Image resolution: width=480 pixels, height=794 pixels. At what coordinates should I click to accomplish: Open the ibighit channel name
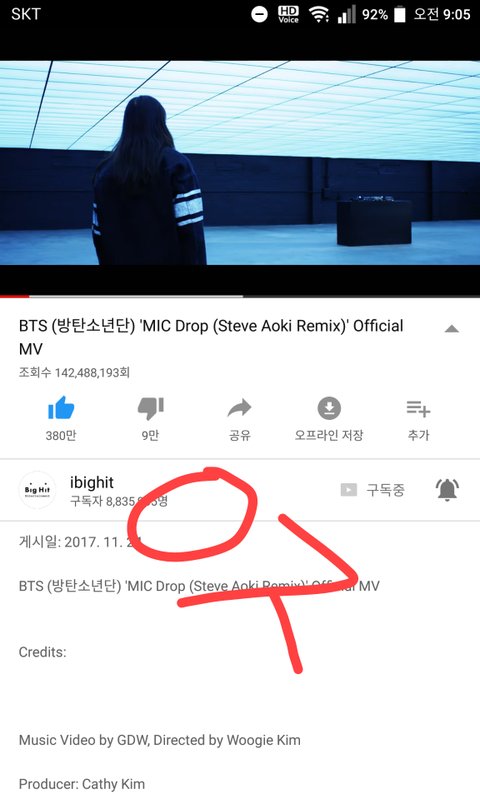92,482
